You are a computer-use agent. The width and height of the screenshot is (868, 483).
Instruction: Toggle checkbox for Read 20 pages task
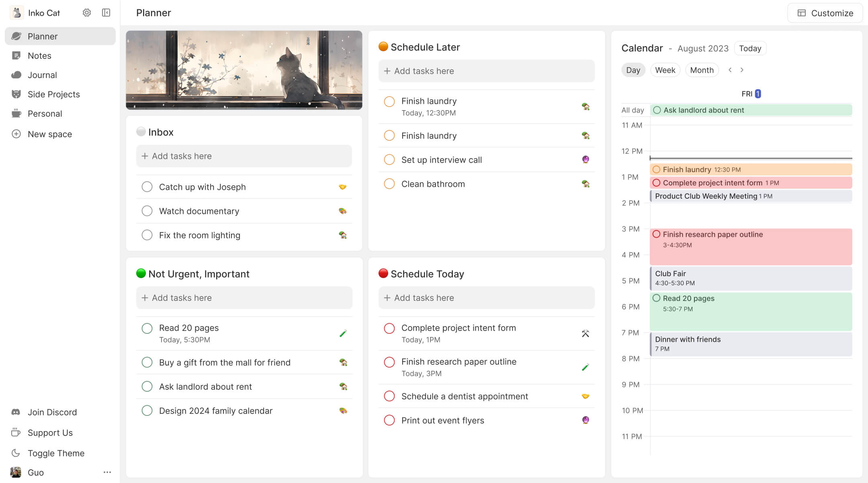click(147, 328)
